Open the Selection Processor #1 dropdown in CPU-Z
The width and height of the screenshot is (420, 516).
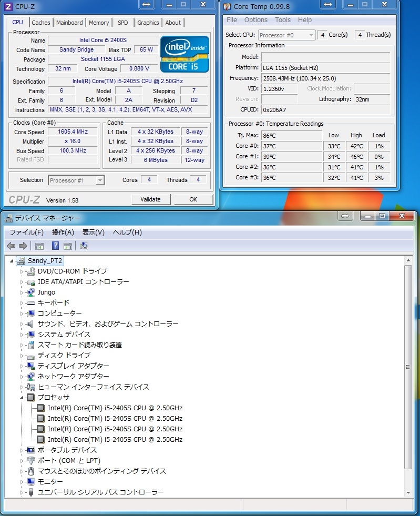[x=76, y=180]
